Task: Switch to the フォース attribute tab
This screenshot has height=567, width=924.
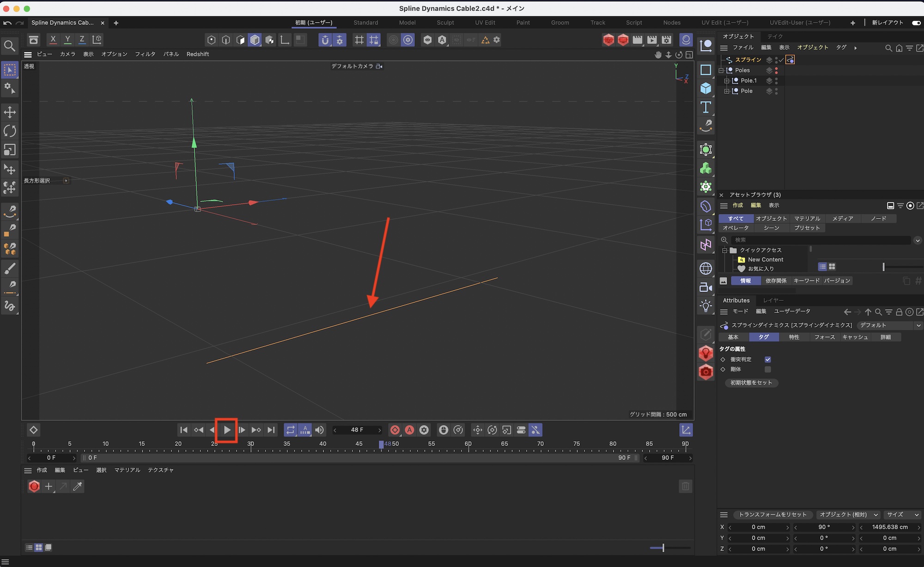Action: pos(824,337)
